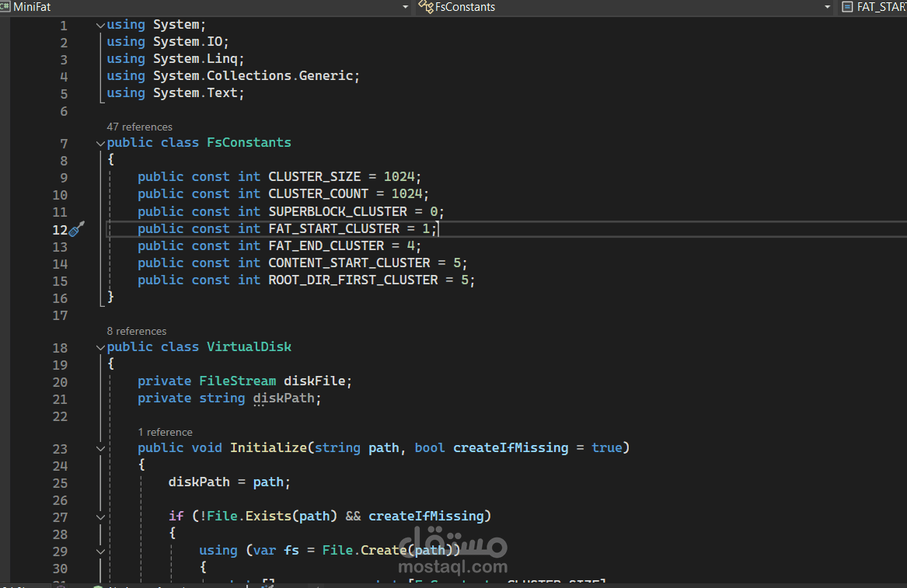Screen dimensions: 907x588
Task: Click FAT_START_CLUSTER identifier on line 12
Action: tap(333, 228)
